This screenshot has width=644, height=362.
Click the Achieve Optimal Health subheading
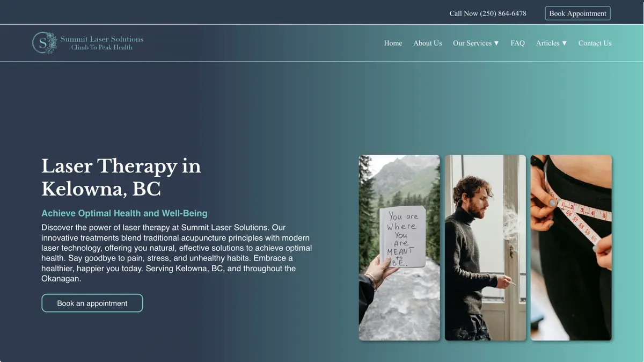point(125,213)
